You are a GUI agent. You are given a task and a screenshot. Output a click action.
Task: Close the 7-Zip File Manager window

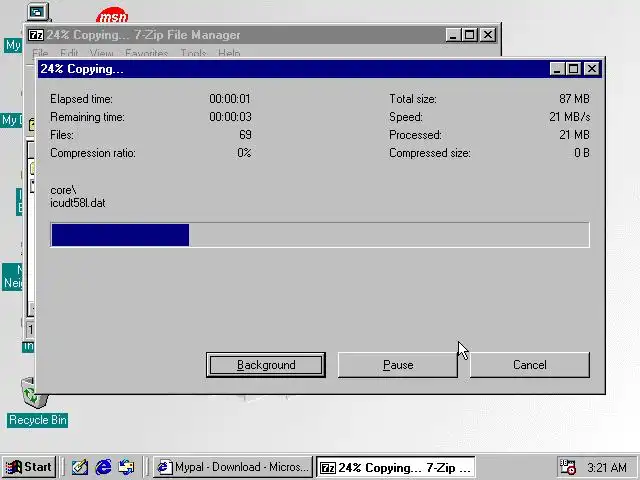click(488, 35)
